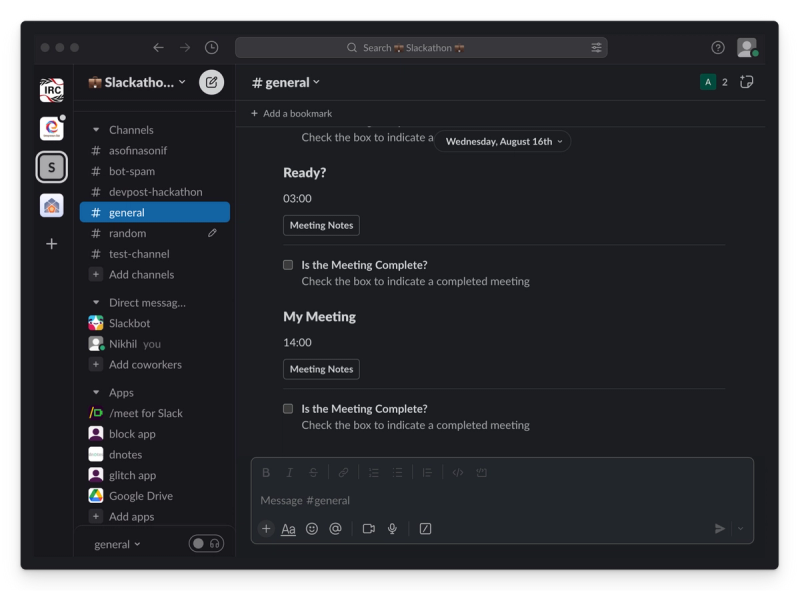Collapse the Direct messages section
This screenshot has height=591, width=800.
click(x=96, y=303)
